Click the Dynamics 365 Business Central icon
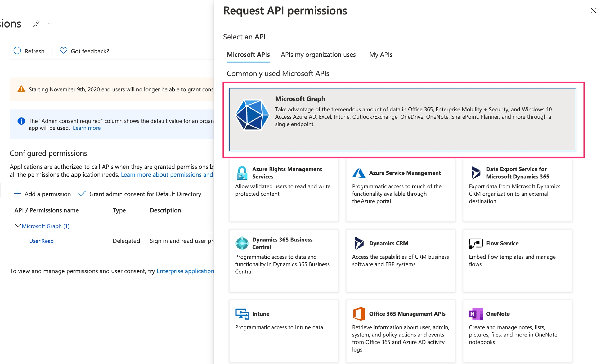This screenshot has height=364, width=610. pyautogui.click(x=242, y=243)
